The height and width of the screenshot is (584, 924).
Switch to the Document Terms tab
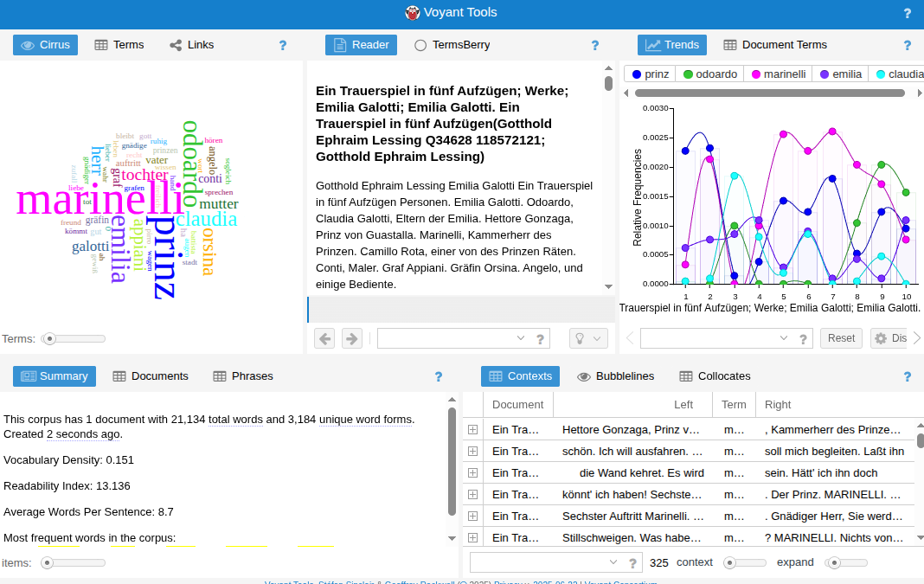[775, 45]
